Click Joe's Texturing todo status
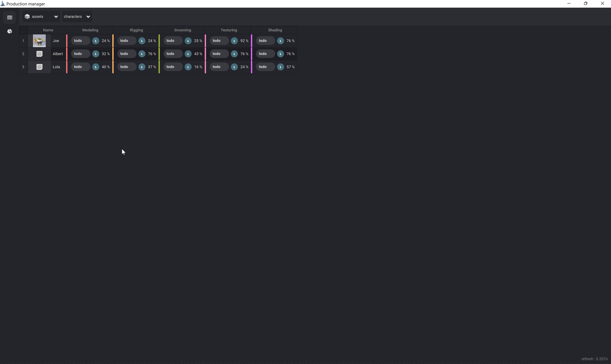 pyautogui.click(x=219, y=41)
